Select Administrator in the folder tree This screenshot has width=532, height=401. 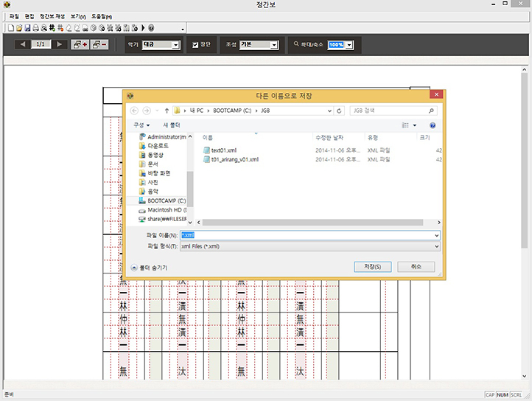[163, 137]
